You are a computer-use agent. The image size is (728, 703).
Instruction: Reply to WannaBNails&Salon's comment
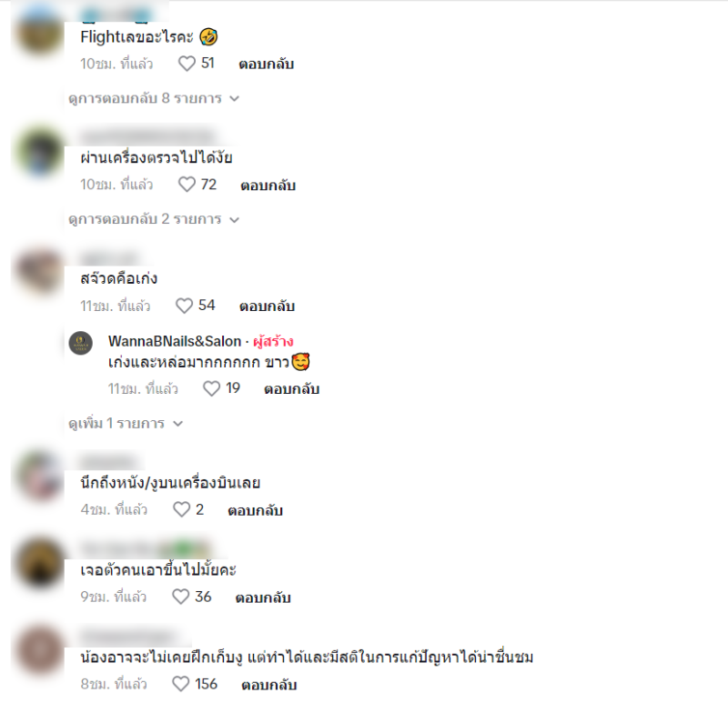pyautogui.click(x=291, y=389)
